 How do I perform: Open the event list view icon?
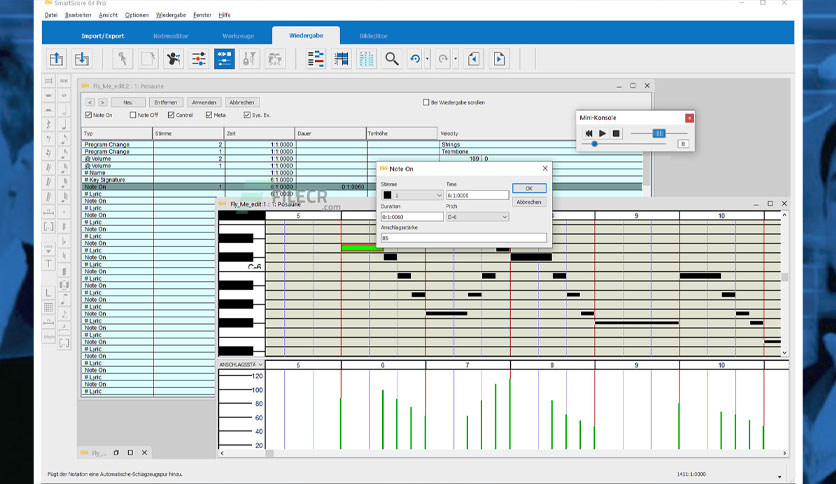(x=316, y=59)
